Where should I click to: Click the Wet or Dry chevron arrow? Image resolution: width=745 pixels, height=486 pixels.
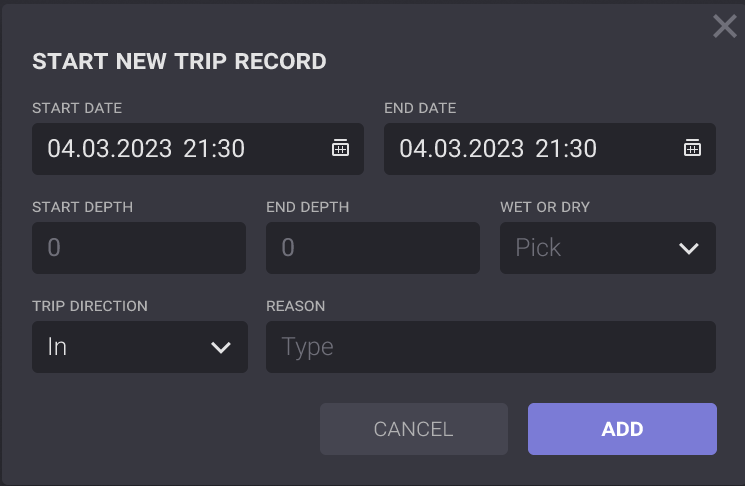[689, 248]
